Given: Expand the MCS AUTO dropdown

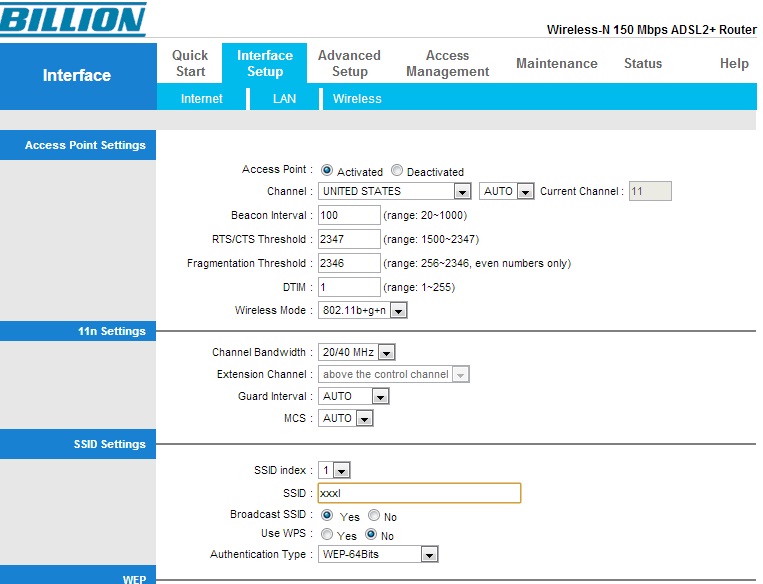Looking at the screenshot, I should [x=345, y=418].
